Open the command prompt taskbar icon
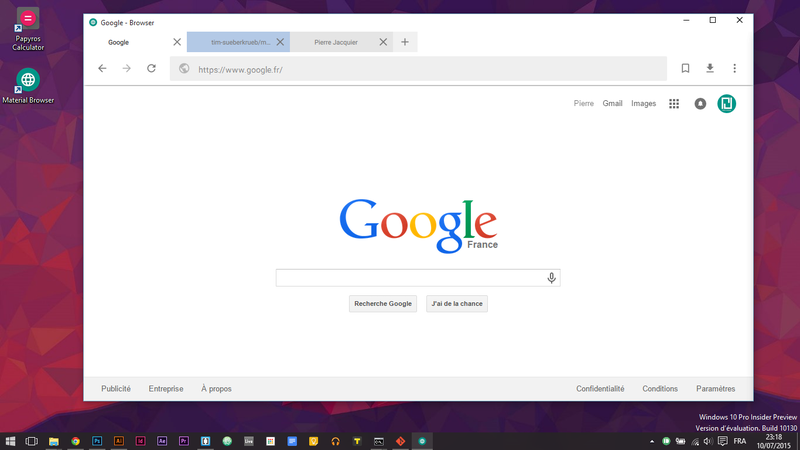This screenshot has width=800, height=450. (x=379, y=441)
